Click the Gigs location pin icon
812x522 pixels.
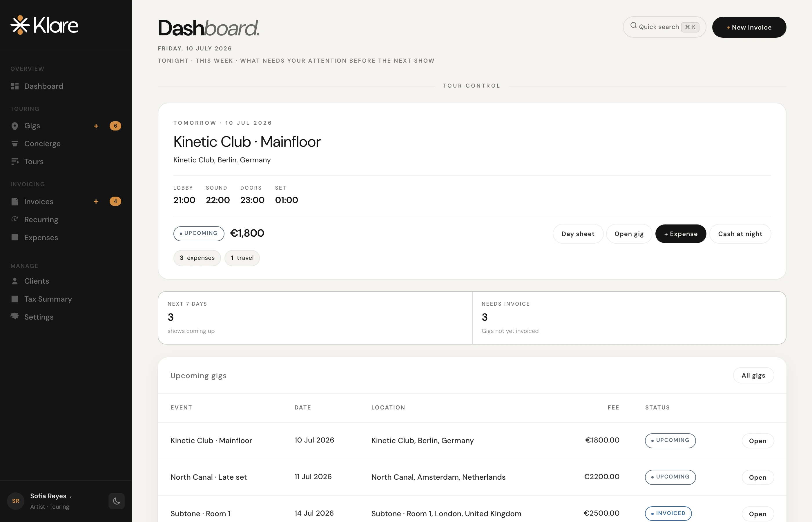pyautogui.click(x=14, y=126)
